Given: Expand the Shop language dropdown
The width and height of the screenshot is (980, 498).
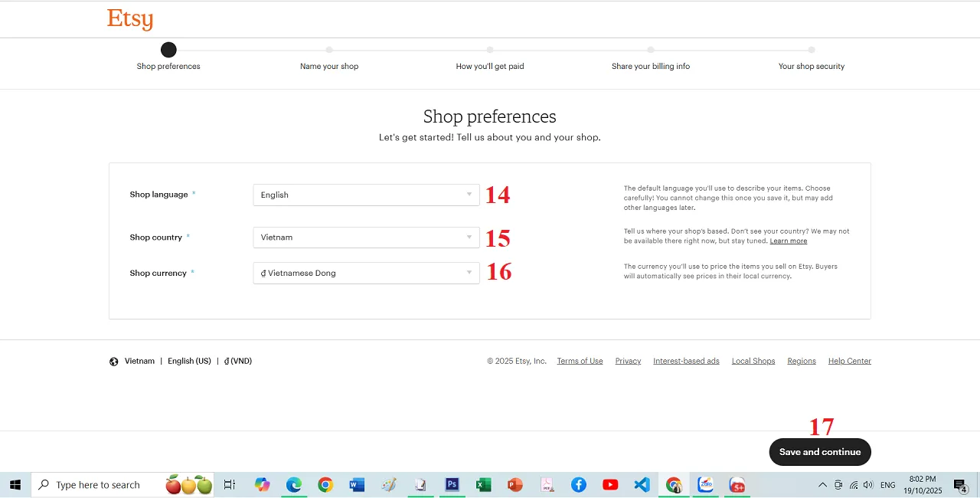Looking at the screenshot, I should click(x=366, y=195).
